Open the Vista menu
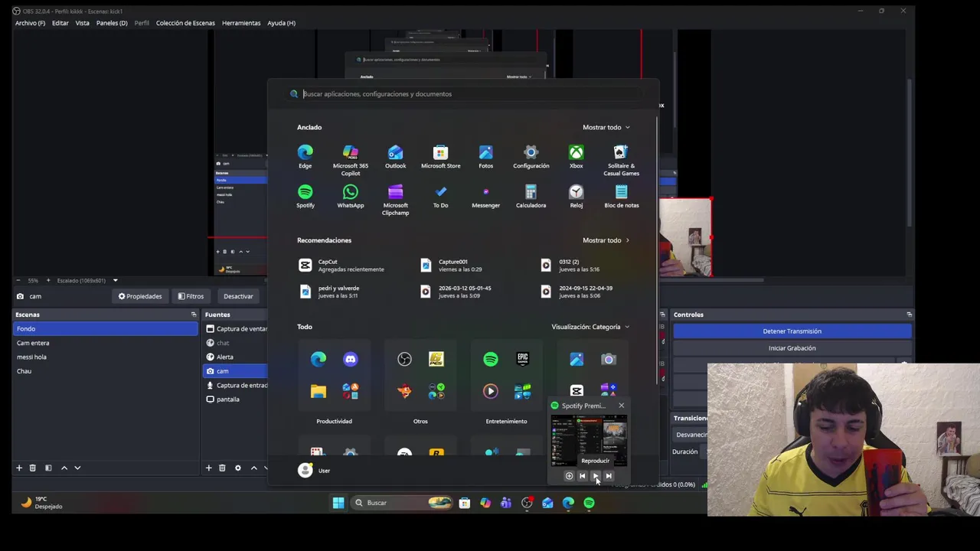Image resolution: width=980 pixels, height=551 pixels. 82,23
